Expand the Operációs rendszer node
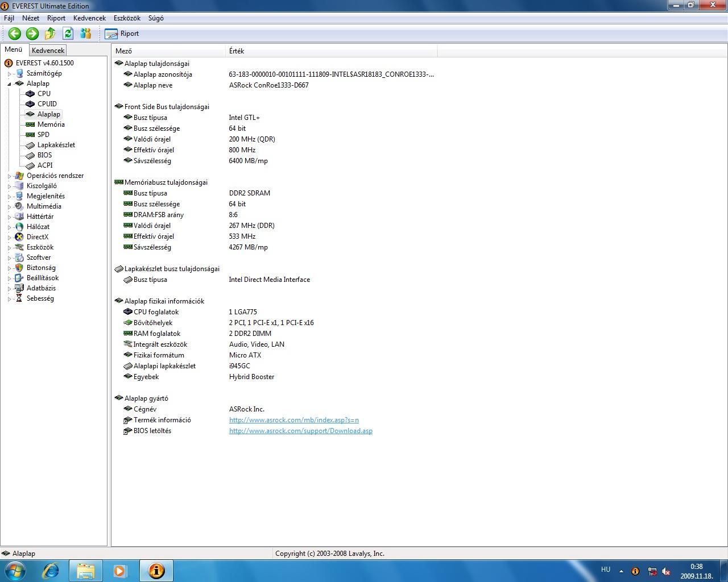 point(10,176)
